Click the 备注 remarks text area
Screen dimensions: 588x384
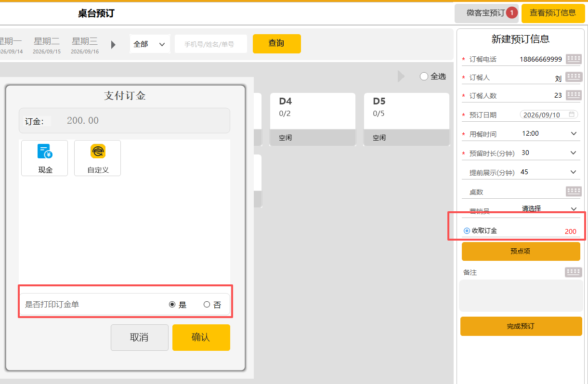point(521,295)
